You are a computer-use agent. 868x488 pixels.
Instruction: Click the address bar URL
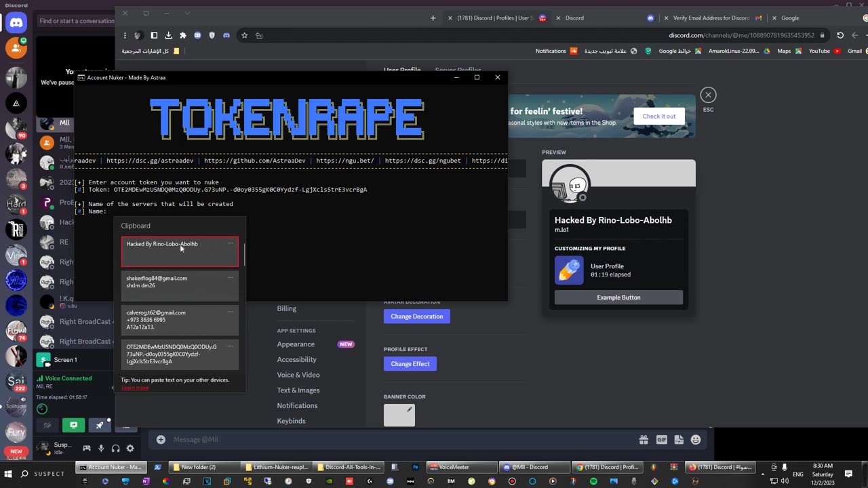click(x=741, y=35)
